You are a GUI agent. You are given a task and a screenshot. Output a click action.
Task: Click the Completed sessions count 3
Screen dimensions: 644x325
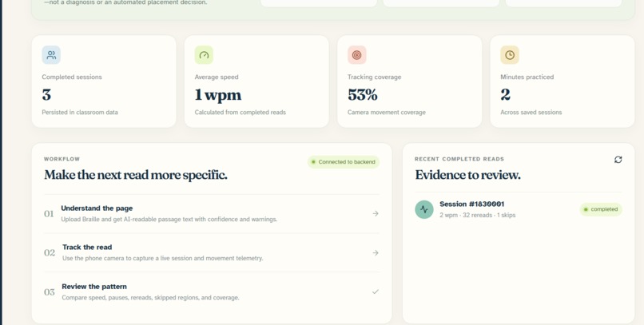(x=46, y=95)
